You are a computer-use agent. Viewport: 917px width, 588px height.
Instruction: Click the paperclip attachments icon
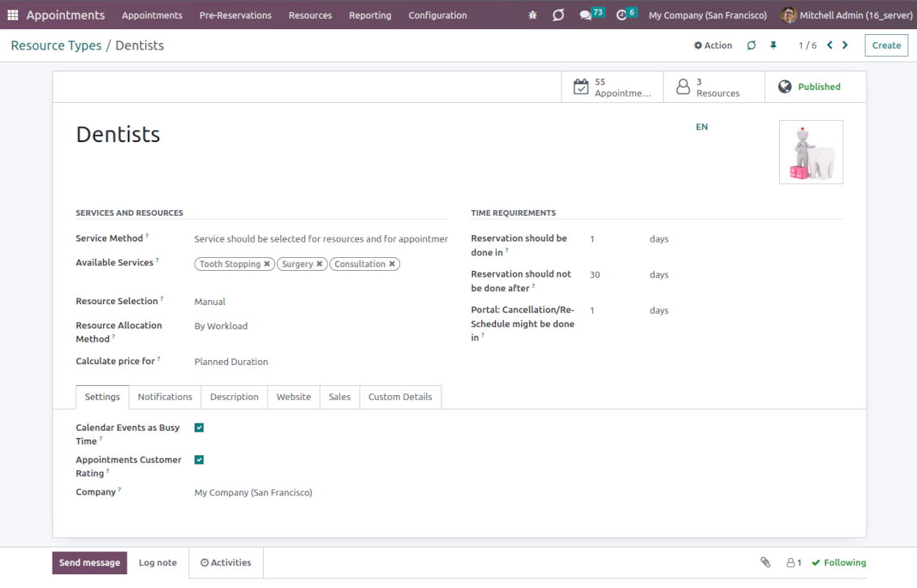pyautogui.click(x=764, y=563)
